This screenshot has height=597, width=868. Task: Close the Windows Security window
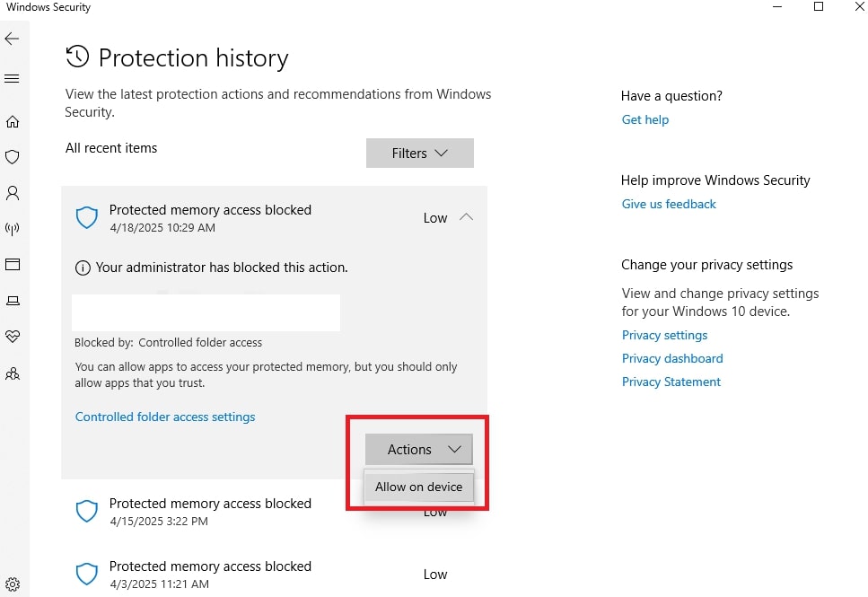click(x=859, y=6)
